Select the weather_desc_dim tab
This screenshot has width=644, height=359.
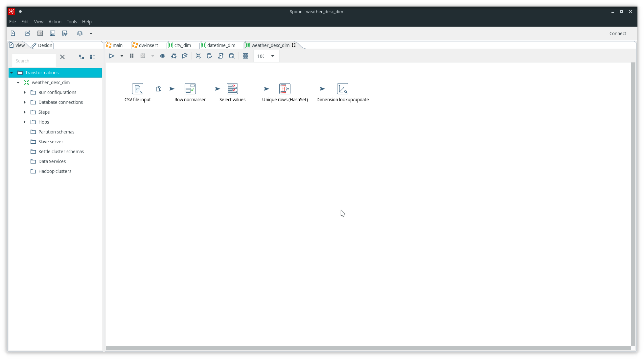pyautogui.click(x=270, y=45)
